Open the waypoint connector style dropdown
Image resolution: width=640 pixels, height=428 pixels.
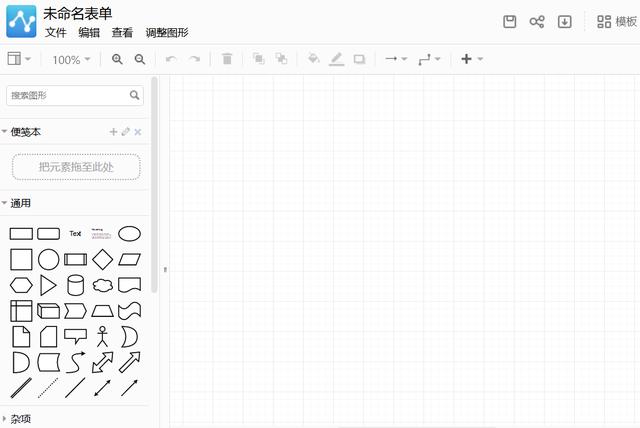pyautogui.click(x=429, y=60)
